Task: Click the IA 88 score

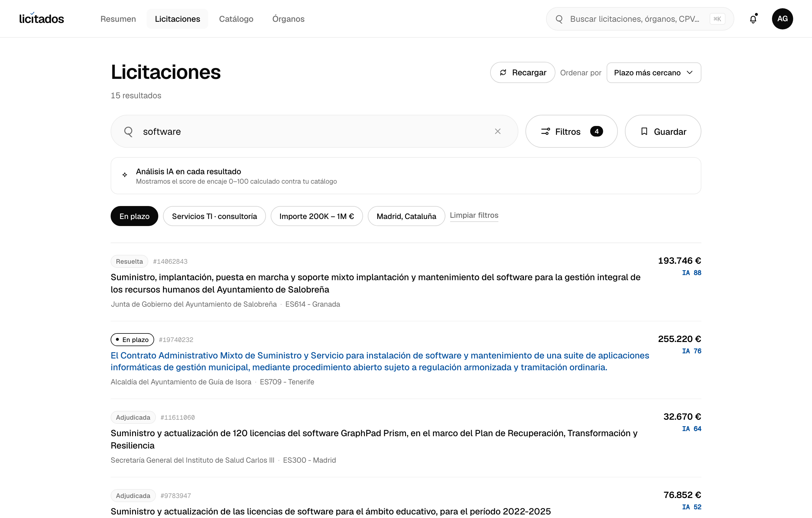Action: click(691, 273)
